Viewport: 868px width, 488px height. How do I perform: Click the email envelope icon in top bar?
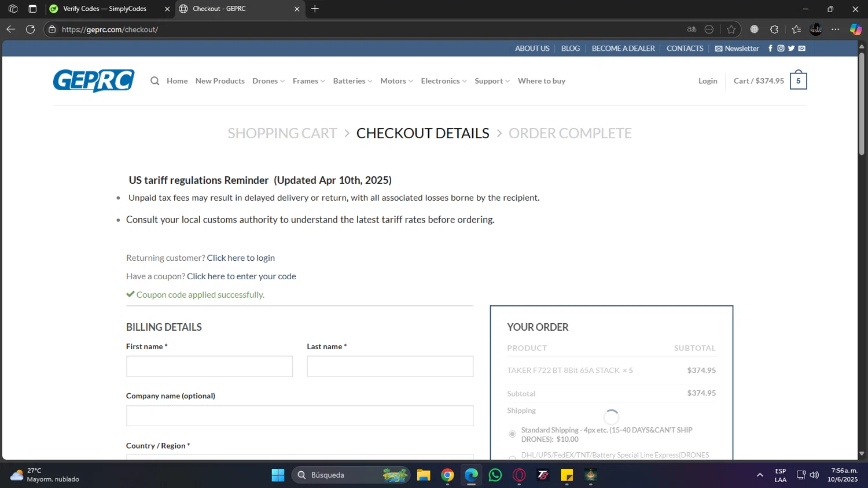801,49
